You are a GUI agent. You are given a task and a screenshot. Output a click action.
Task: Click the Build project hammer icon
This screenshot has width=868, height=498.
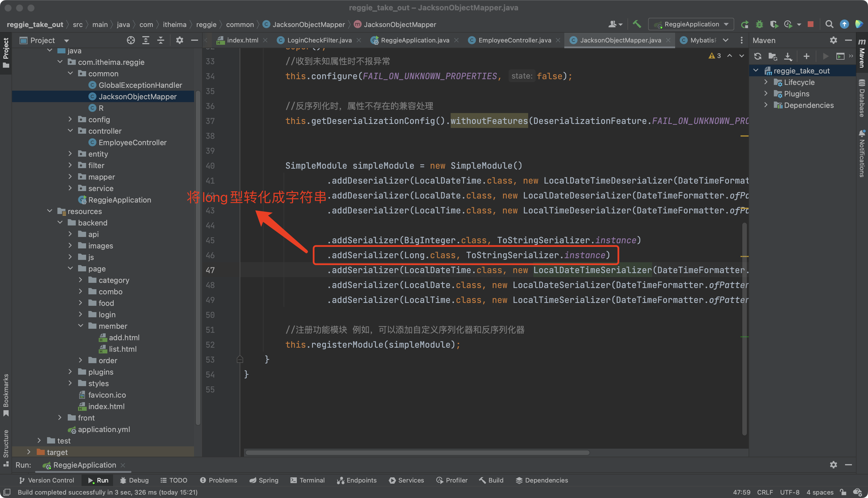(x=637, y=24)
